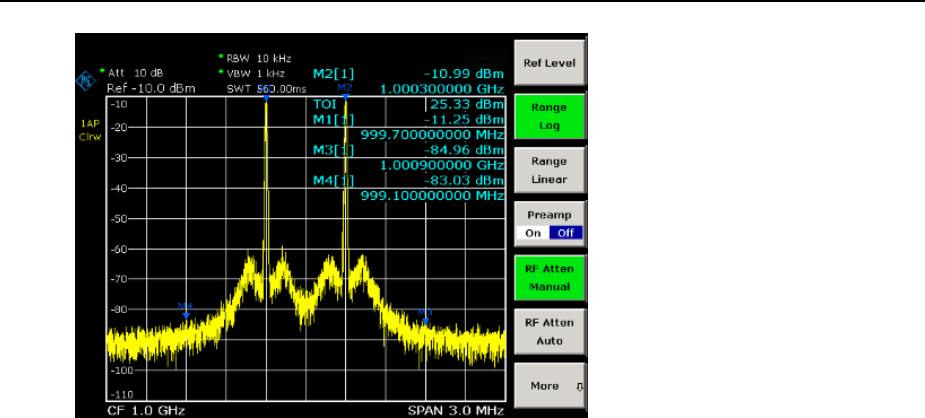Select the Range Linear softkey
The width and height of the screenshot is (925, 418).
(549, 170)
